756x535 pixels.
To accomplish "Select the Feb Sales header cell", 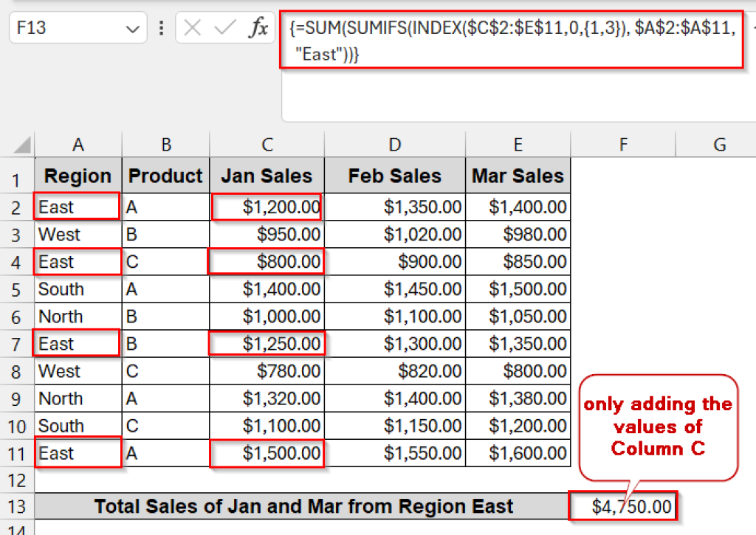I will point(394,175).
